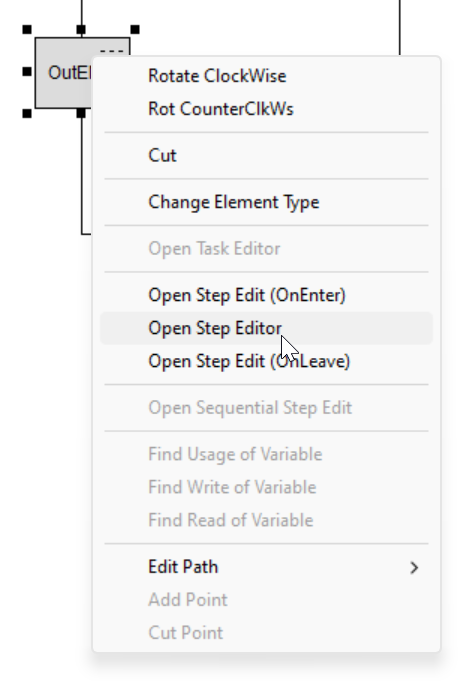Select Add Point menu entry
The height and width of the screenshot is (681, 469).
(x=266, y=600)
